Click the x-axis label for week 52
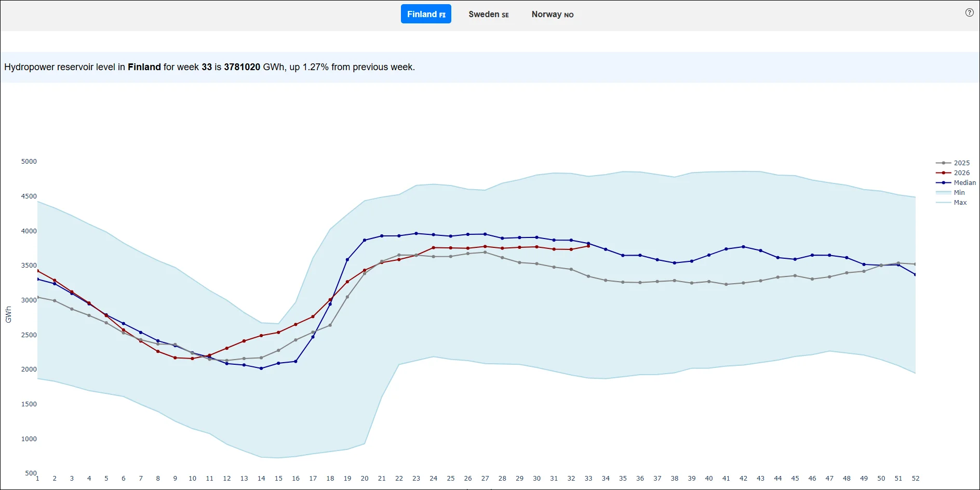The width and height of the screenshot is (980, 490). [x=916, y=479]
